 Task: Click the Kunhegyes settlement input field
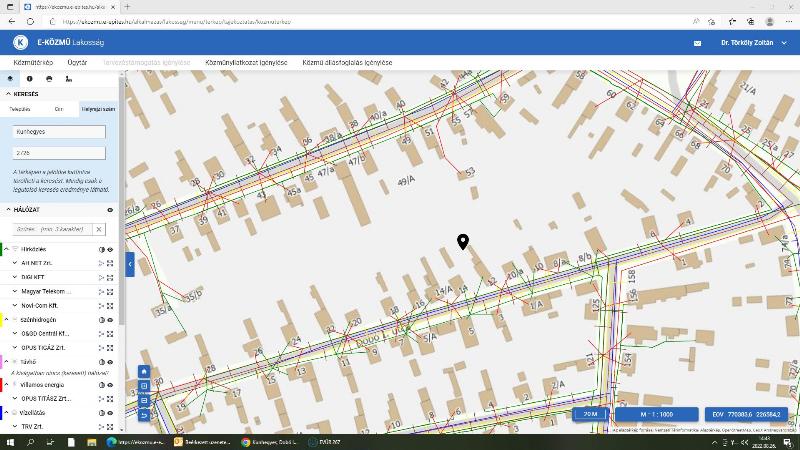pos(59,132)
